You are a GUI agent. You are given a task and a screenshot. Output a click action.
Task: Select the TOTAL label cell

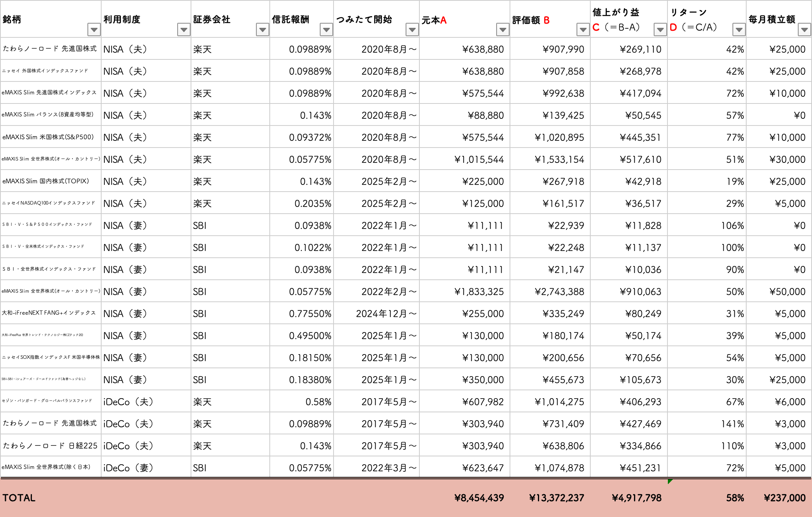point(19,498)
